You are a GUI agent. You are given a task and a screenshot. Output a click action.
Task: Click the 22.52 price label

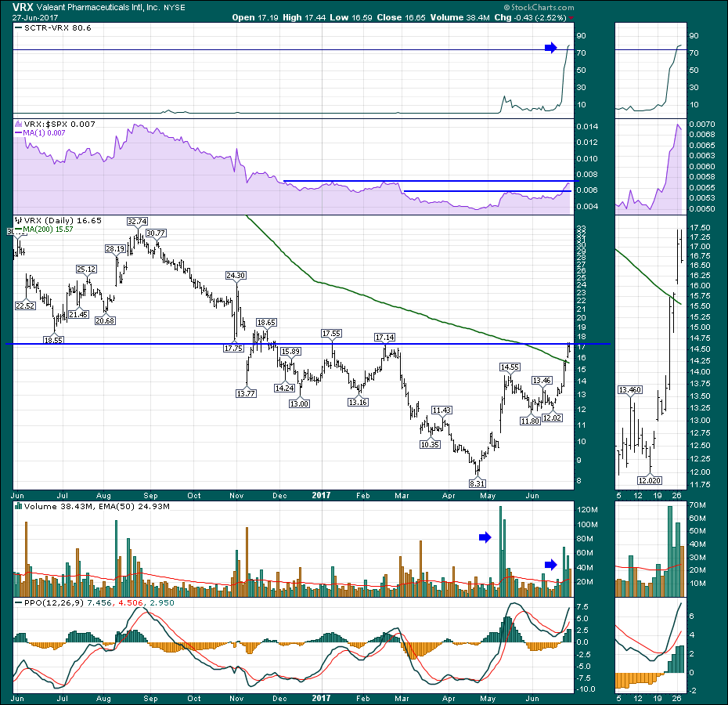coord(25,305)
